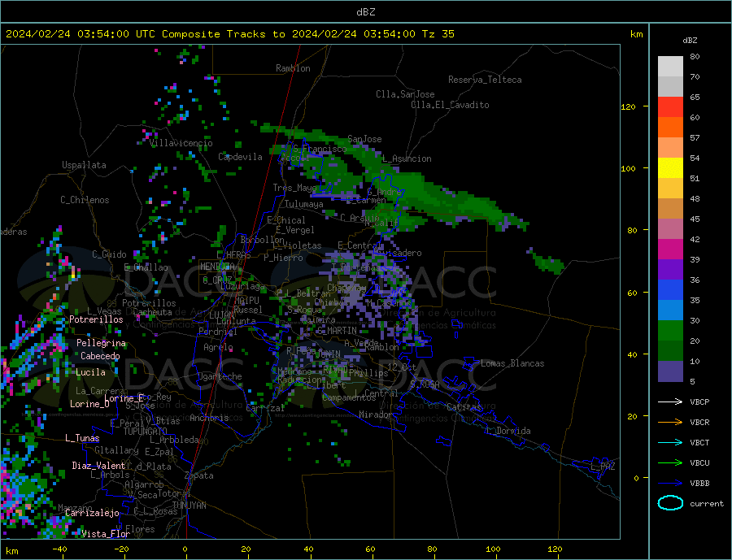Click the pink 'Diaz_Valent' station label

tap(98, 466)
